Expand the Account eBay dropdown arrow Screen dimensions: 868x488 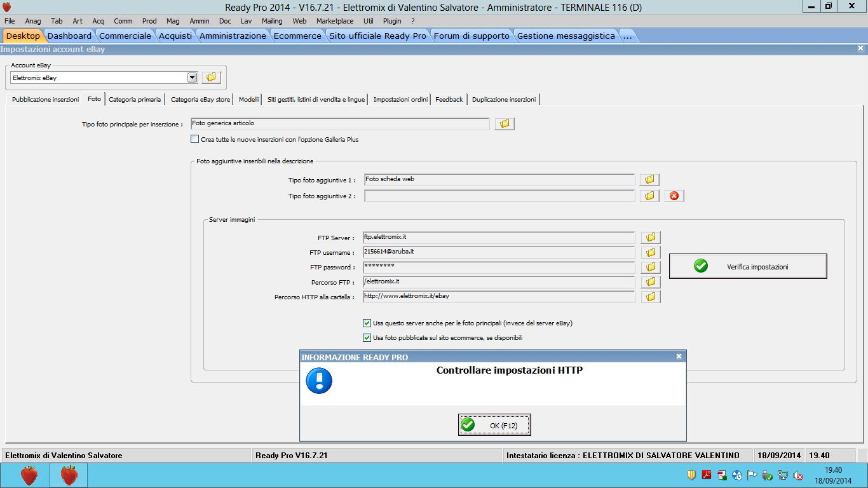(193, 78)
